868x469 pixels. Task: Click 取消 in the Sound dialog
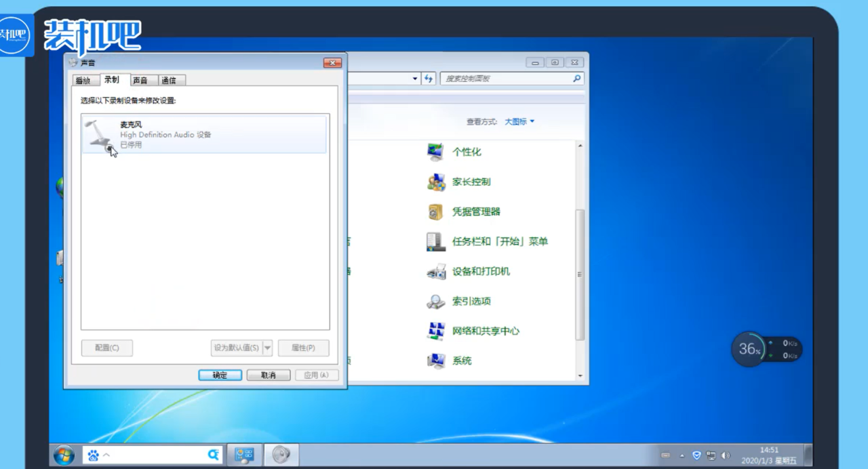(x=269, y=375)
